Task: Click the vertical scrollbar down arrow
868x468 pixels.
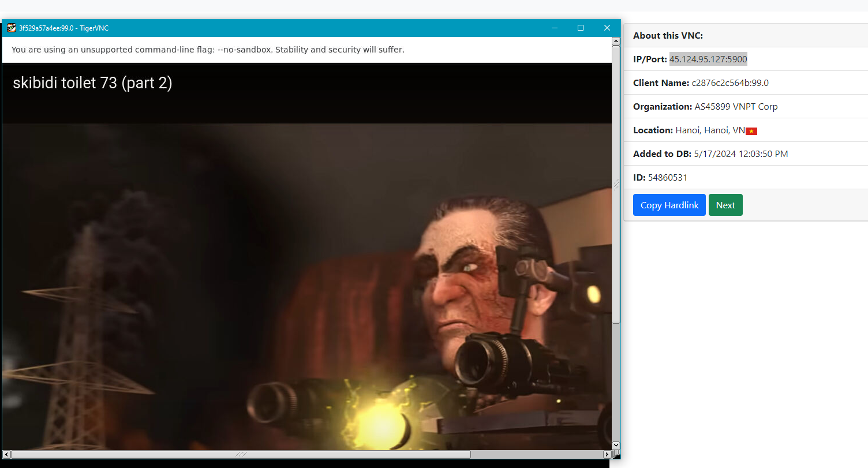Action: pos(616,445)
